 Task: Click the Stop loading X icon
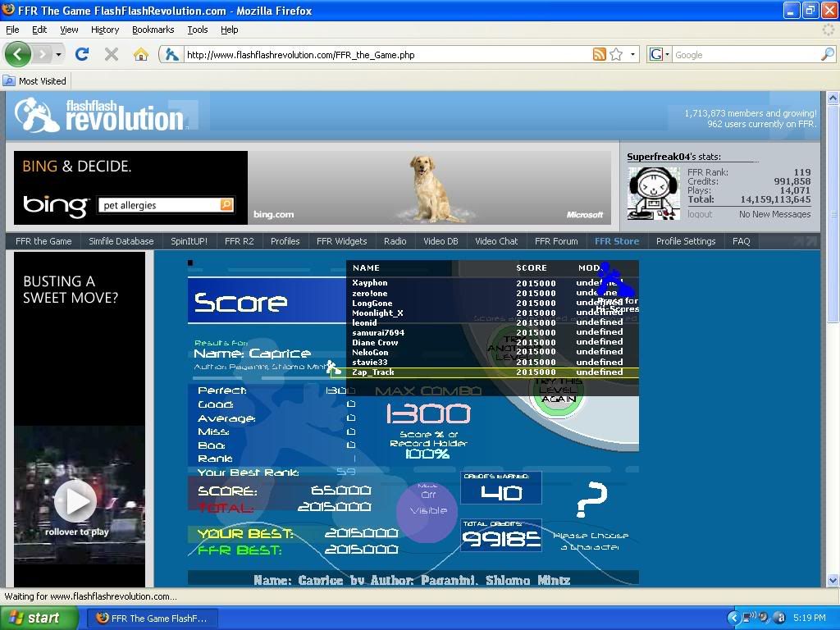pyautogui.click(x=112, y=54)
